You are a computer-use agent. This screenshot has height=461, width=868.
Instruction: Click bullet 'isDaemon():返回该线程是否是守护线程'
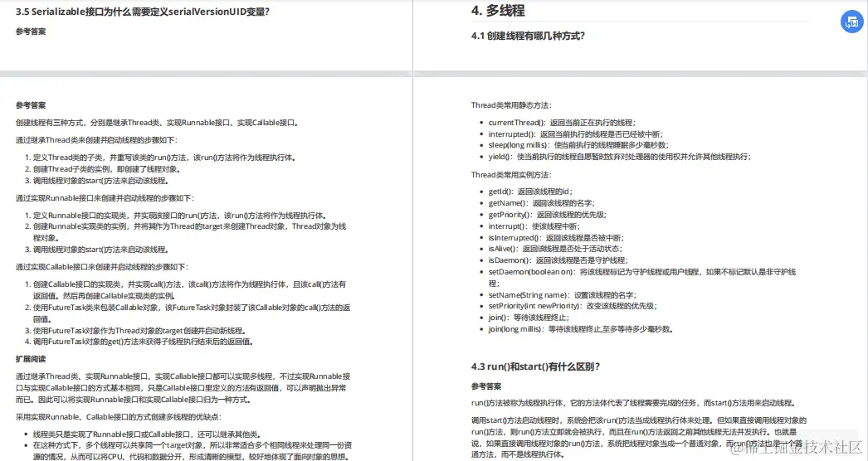click(558, 260)
